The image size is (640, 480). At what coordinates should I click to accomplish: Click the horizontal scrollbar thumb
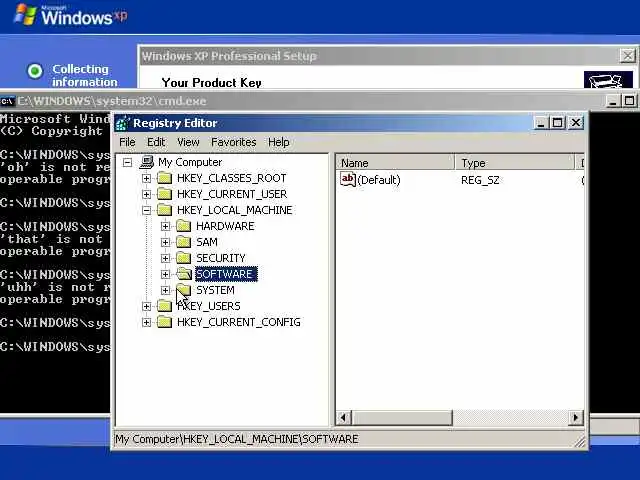click(x=402, y=418)
